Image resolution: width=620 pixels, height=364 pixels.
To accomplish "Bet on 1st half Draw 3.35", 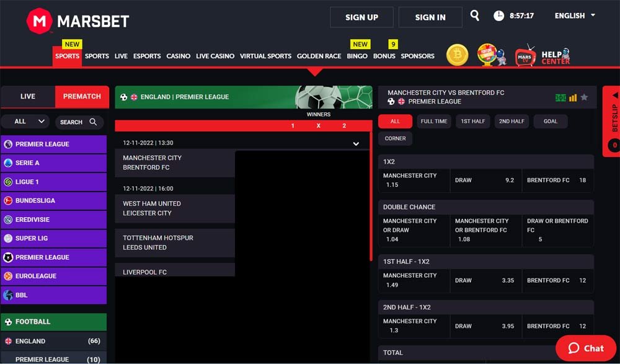I will tap(486, 281).
